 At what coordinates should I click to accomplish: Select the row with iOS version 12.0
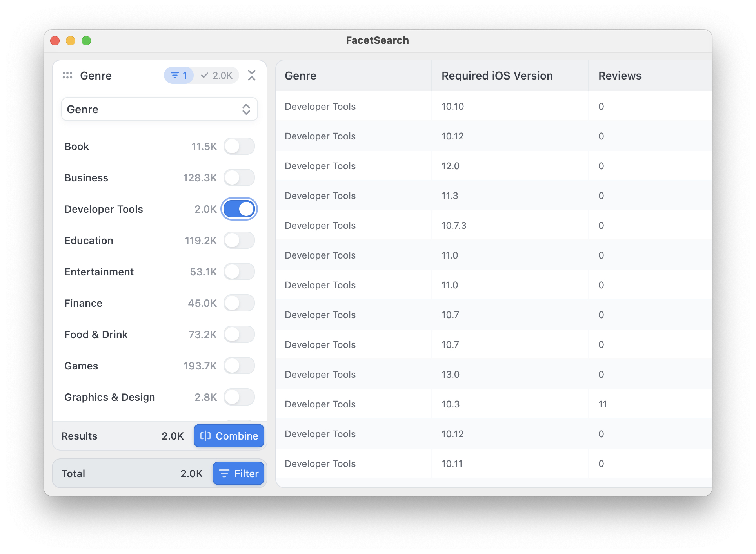[x=494, y=166]
